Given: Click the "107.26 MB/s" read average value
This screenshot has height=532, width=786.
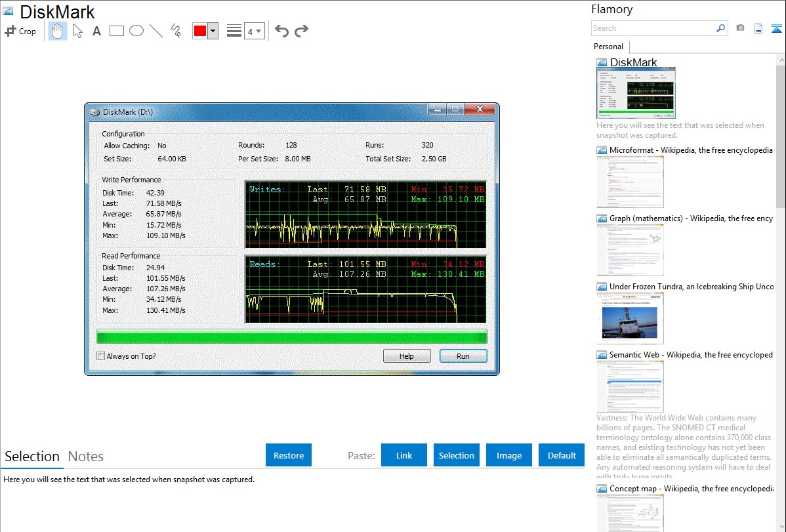Looking at the screenshot, I should (166, 289).
